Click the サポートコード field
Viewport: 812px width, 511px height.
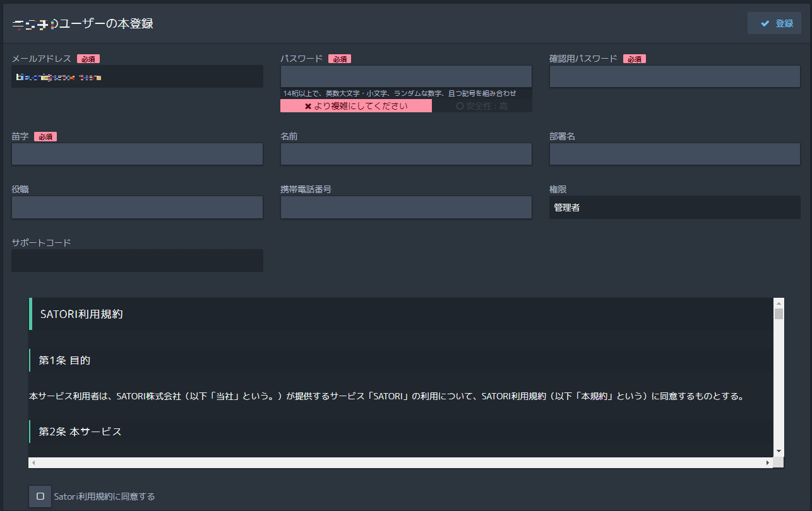pyautogui.click(x=137, y=261)
